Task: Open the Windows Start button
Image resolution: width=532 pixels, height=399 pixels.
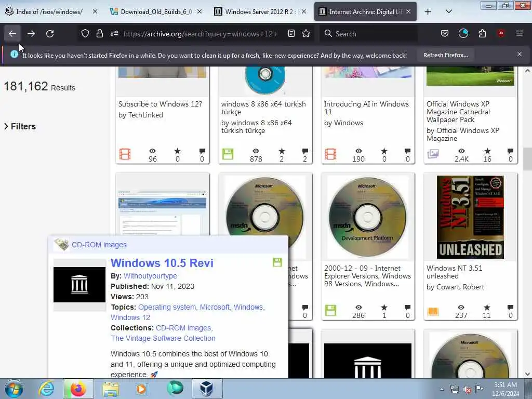Action: [x=14, y=389]
